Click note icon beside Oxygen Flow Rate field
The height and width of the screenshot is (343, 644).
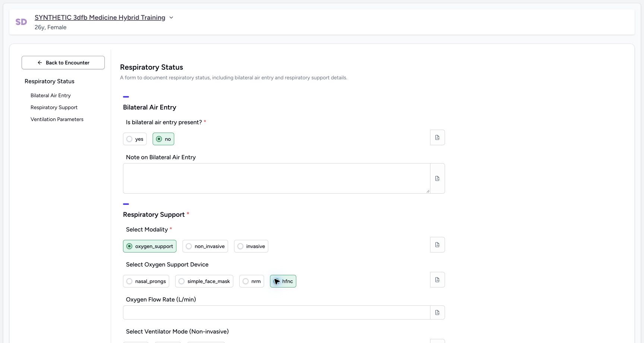(437, 312)
